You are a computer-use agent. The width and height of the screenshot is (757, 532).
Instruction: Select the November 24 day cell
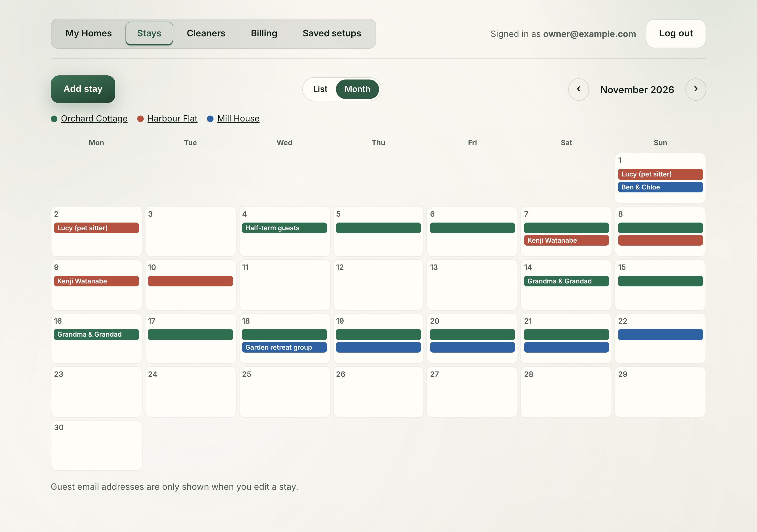coord(190,392)
